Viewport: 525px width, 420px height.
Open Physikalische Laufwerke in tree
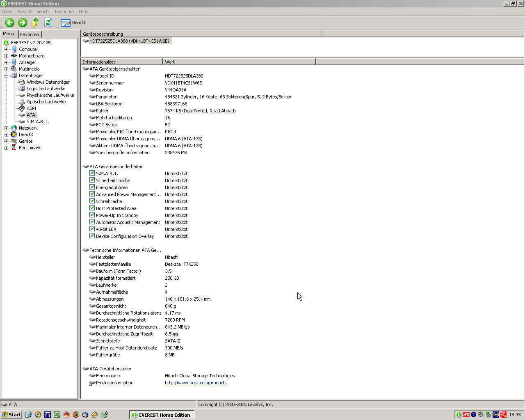[50, 95]
